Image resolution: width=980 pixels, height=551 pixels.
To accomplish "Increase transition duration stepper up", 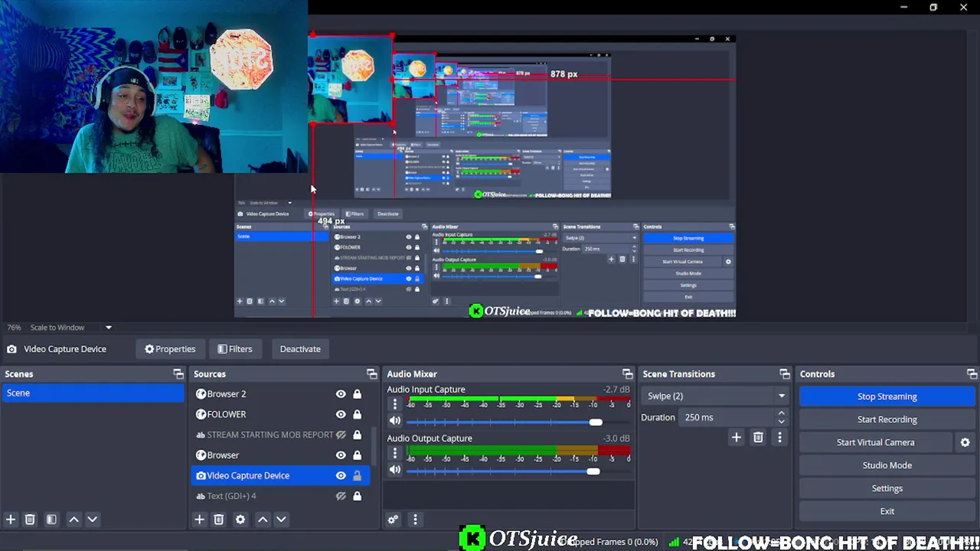I will click(781, 413).
